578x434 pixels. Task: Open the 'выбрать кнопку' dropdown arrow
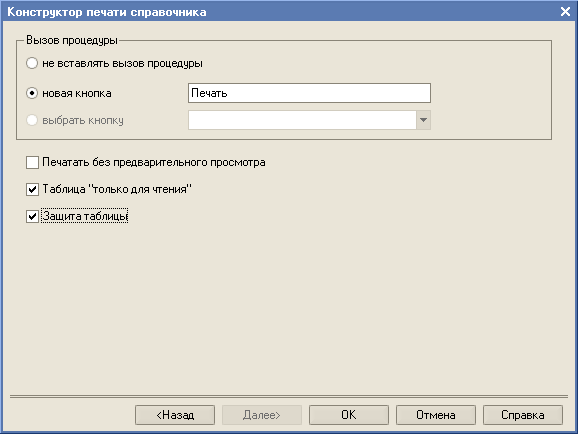pyautogui.click(x=424, y=120)
